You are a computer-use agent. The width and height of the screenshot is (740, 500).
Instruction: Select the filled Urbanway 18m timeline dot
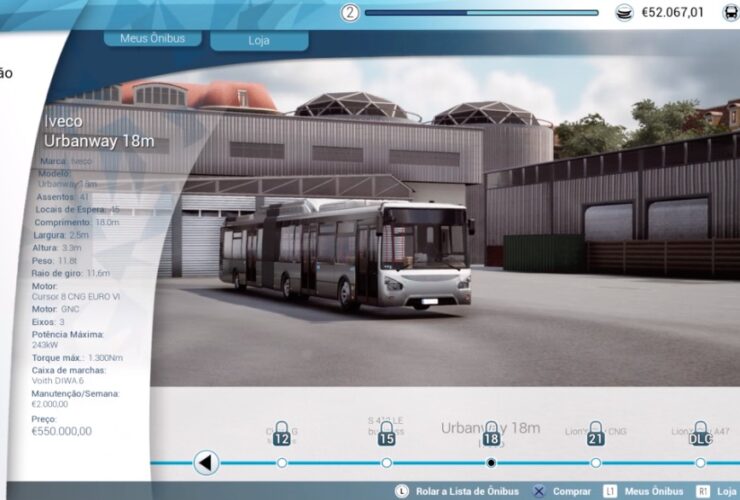click(x=491, y=463)
